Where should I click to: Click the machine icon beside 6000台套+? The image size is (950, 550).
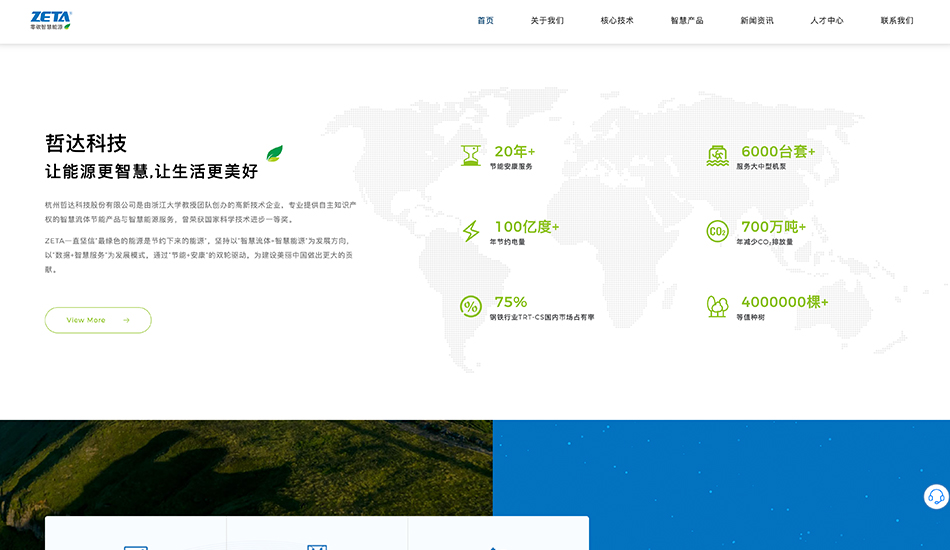[717, 155]
